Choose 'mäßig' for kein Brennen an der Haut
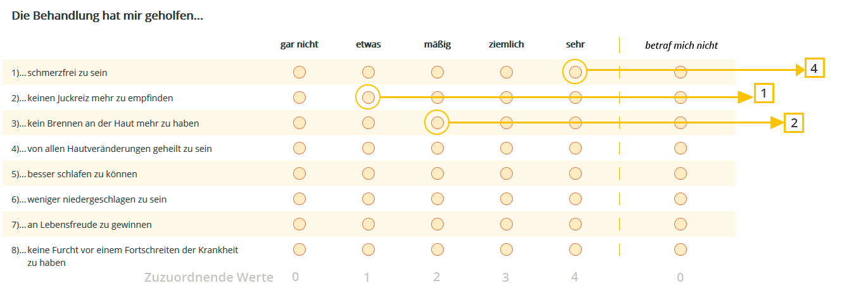The height and width of the screenshot is (302, 868). [x=437, y=123]
